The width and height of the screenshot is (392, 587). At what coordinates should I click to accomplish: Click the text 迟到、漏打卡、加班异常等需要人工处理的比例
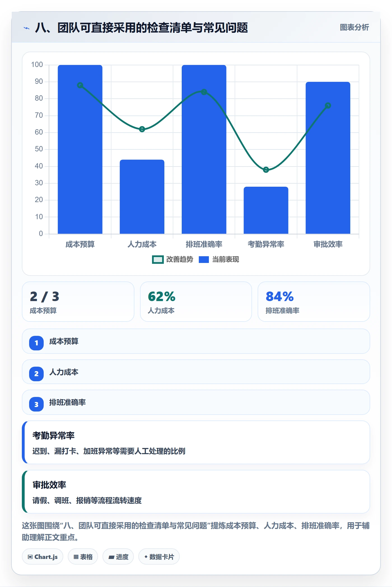(109, 451)
